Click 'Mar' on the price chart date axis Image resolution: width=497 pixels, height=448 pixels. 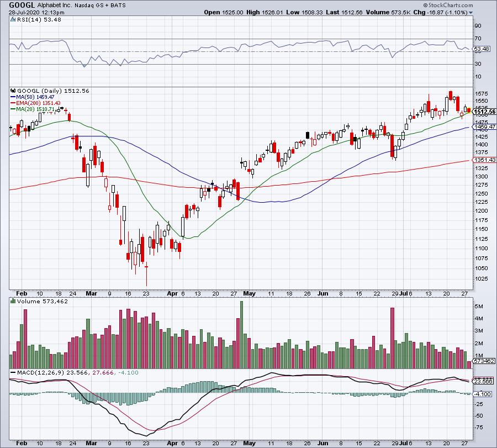tap(91, 293)
